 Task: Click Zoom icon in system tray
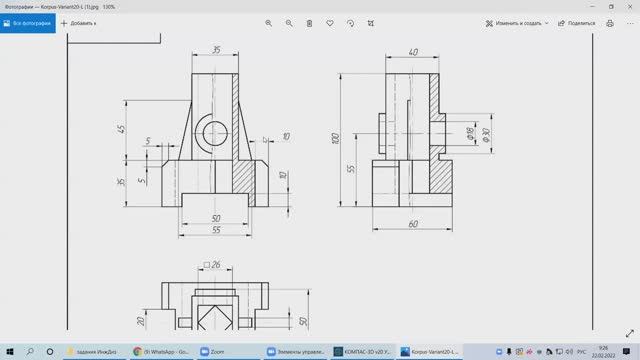(499, 351)
